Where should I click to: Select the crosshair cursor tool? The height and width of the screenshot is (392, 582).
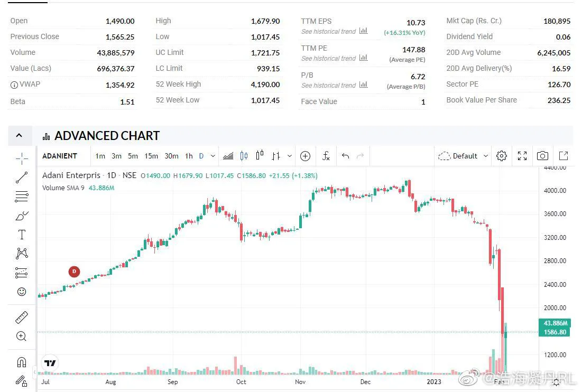[x=22, y=158]
